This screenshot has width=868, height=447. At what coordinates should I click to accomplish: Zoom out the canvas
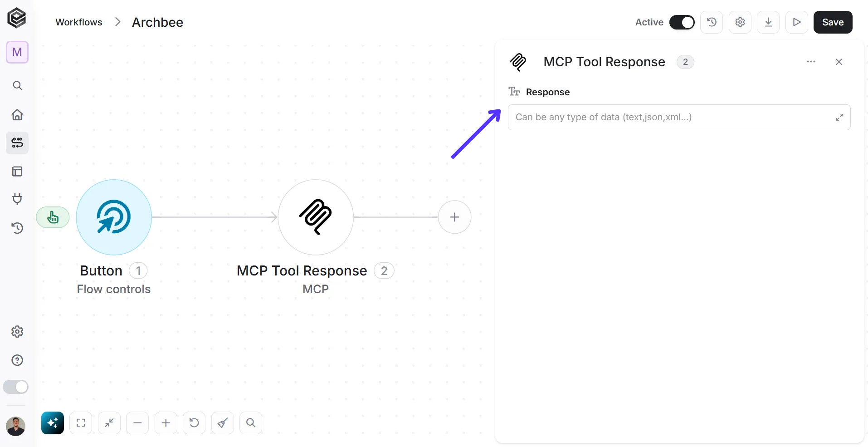point(137,423)
